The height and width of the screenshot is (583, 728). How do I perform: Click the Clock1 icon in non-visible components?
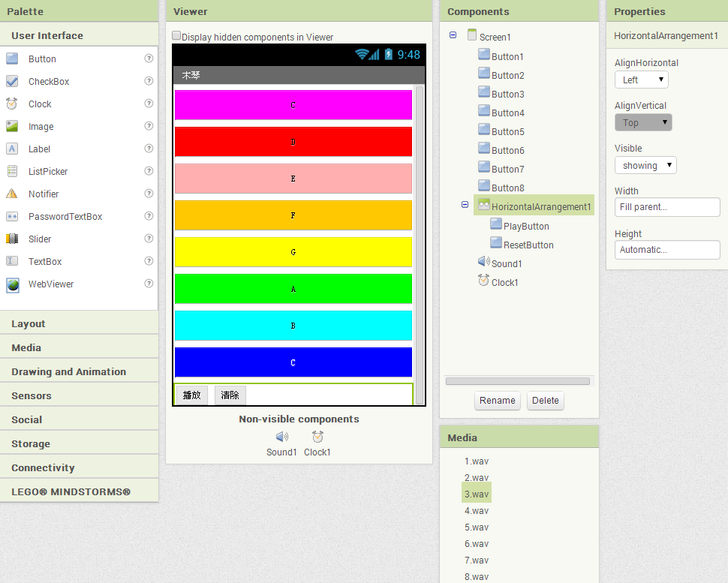pyautogui.click(x=317, y=437)
